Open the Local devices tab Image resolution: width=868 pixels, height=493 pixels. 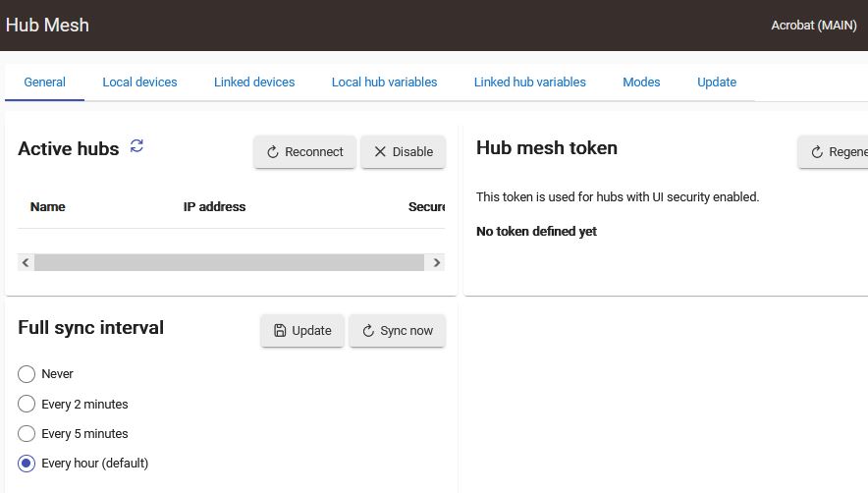point(139,82)
